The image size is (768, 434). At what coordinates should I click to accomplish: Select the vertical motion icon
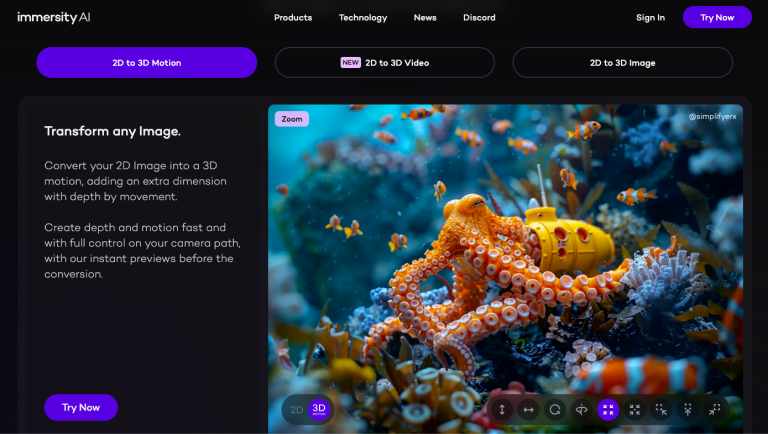[x=502, y=410]
